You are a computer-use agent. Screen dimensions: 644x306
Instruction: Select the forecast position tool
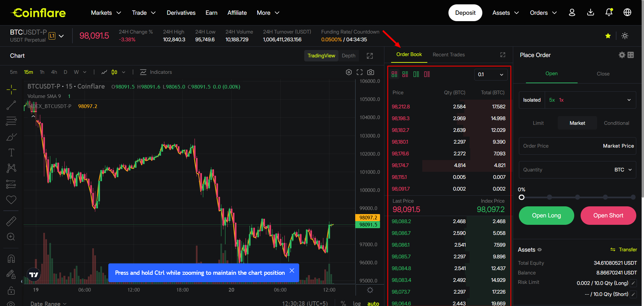11,184
